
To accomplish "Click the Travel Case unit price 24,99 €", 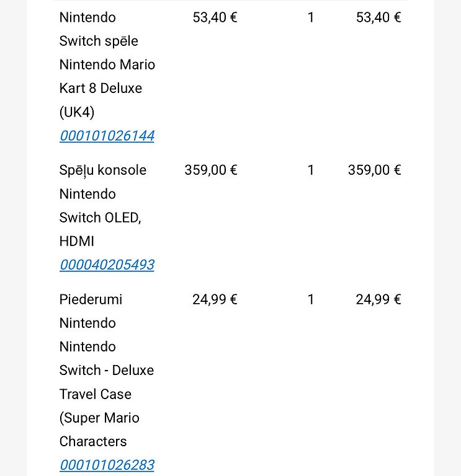I will (215, 299).
